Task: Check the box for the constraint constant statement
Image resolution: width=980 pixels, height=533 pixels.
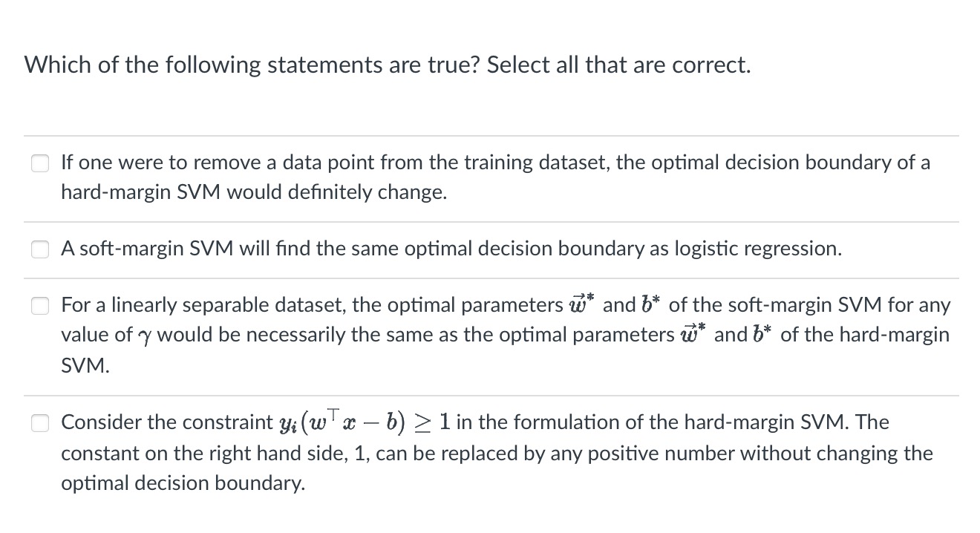Action: click(x=40, y=422)
